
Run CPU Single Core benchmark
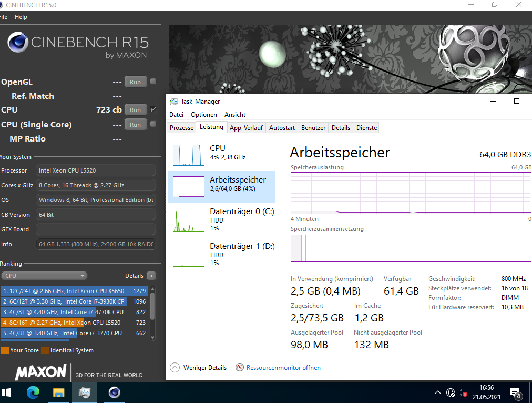coord(136,124)
